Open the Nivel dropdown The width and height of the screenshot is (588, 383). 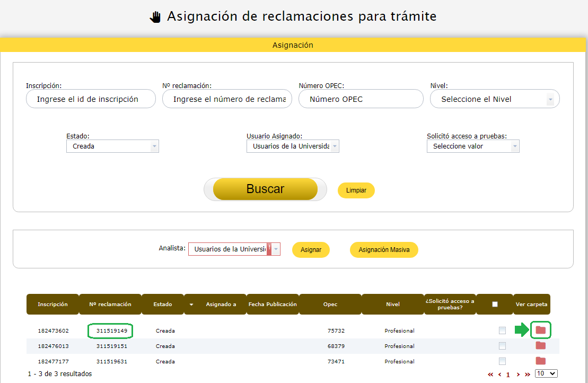(x=494, y=99)
